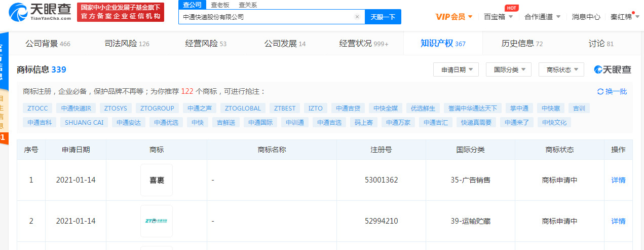Open 详情 for registration 53001362

tap(618, 180)
